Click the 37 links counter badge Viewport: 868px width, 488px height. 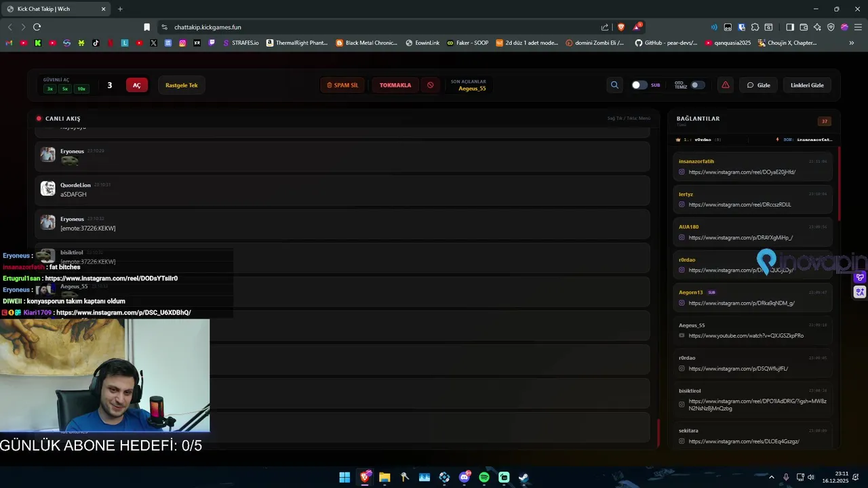(825, 121)
